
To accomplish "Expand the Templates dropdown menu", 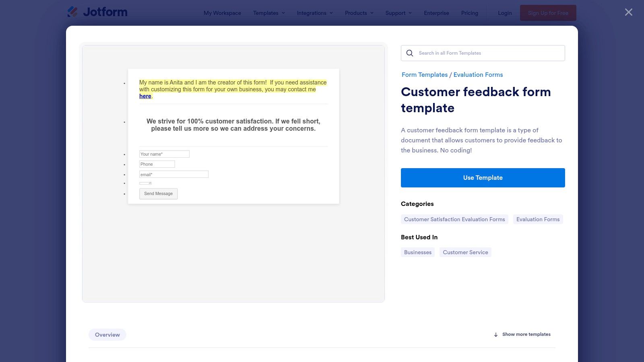I will point(269,13).
